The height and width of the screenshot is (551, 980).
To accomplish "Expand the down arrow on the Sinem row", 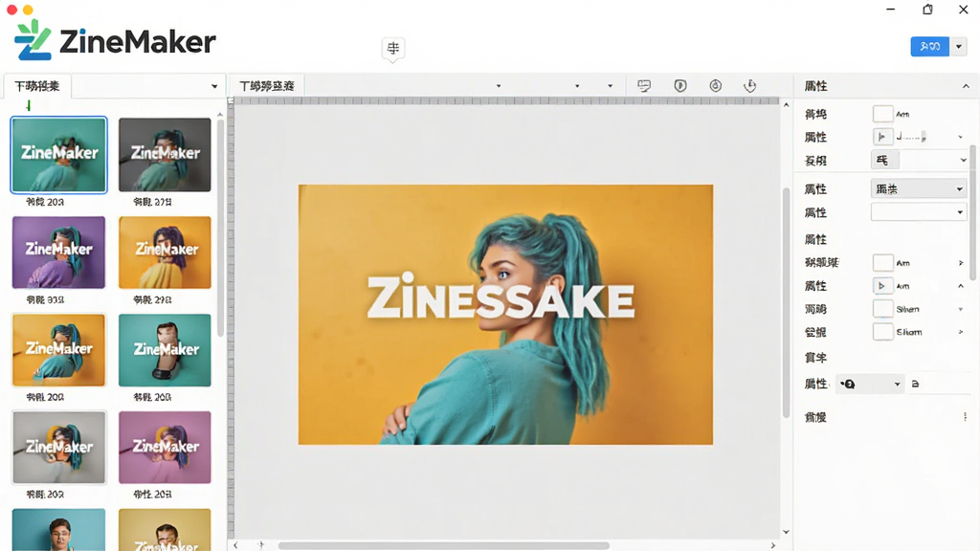I will click(961, 309).
